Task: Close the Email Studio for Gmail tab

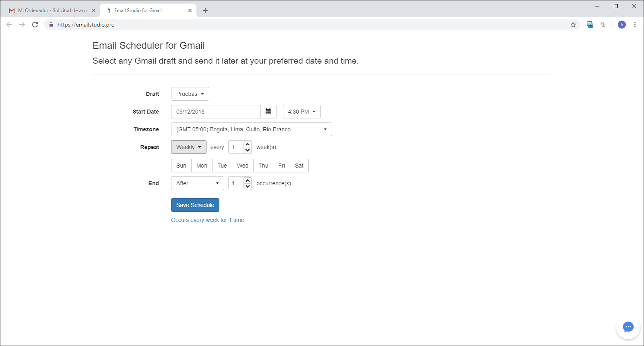Action: (190, 10)
